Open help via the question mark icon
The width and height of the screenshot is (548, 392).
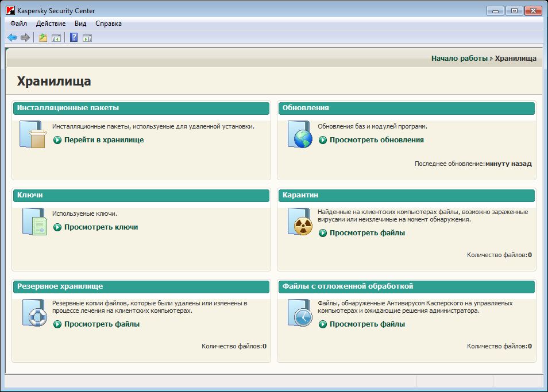[x=74, y=37]
